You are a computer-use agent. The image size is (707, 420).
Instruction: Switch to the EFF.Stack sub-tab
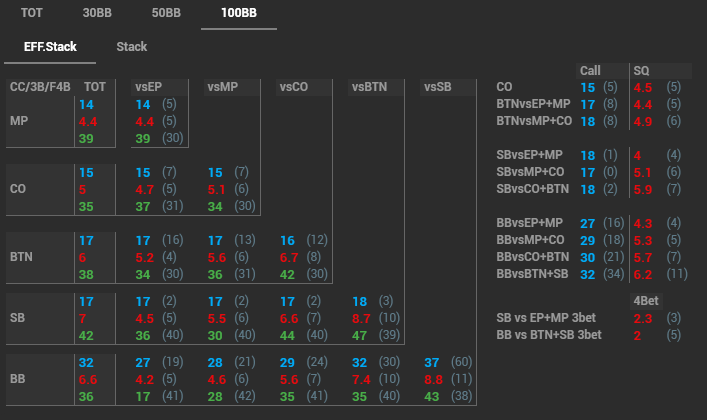point(50,46)
